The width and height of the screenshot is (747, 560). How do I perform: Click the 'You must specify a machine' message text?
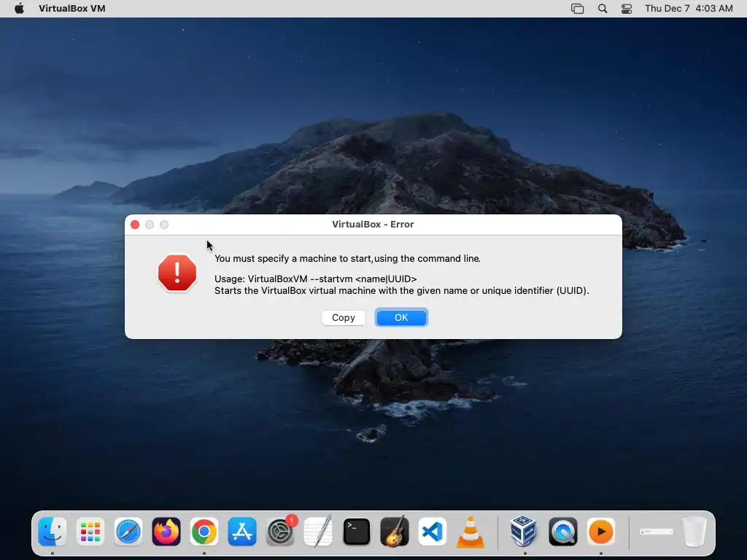(347, 259)
